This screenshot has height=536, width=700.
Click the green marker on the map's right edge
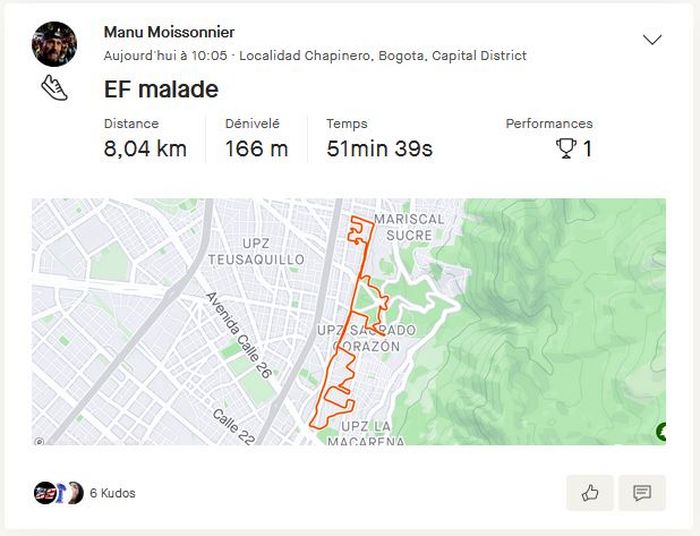coord(661,432)
